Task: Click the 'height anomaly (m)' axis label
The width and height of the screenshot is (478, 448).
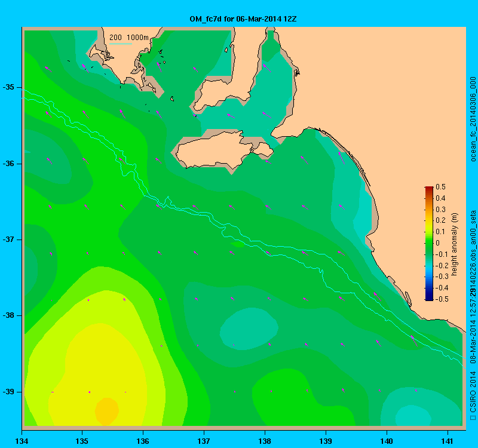Action: point(455,244)
